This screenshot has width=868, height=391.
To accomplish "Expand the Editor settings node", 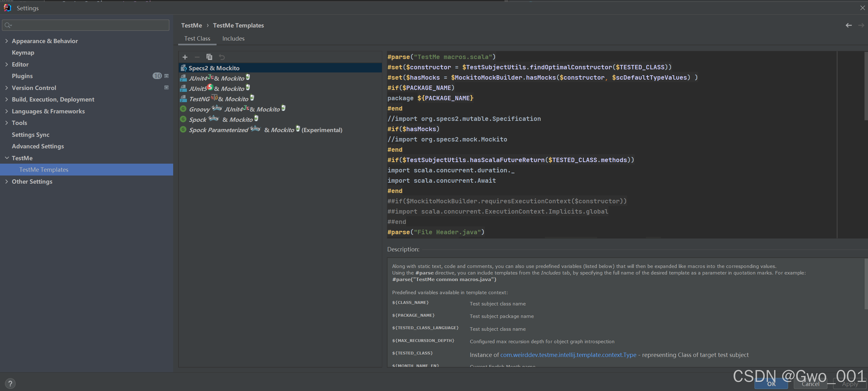I will pyautogui.click(x=7, y=64).
